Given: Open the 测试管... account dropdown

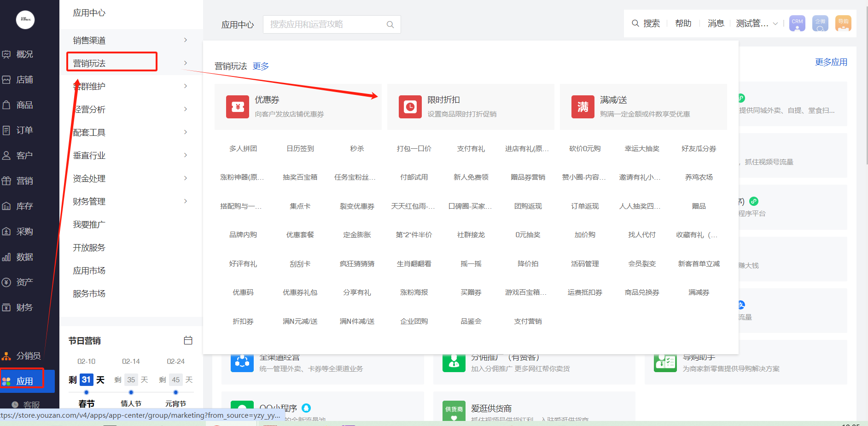Looking at the screenshot, I should click(x=757, y=23).
